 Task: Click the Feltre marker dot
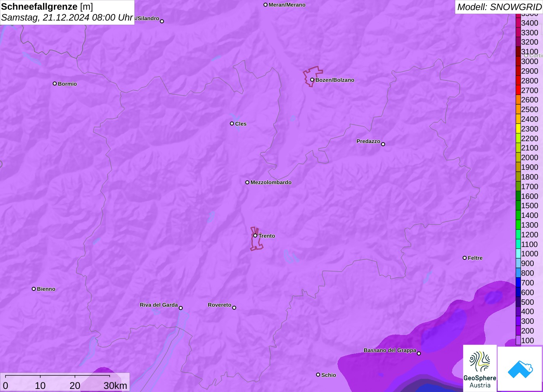click(465, 258)
